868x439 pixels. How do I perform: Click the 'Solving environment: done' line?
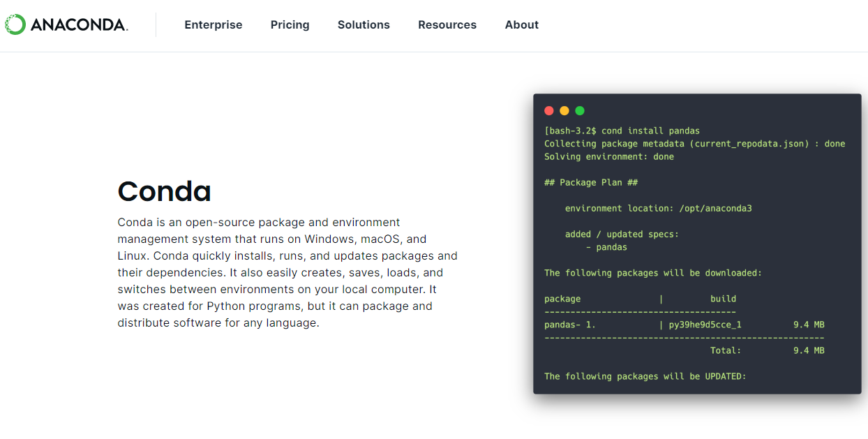[609, 156]
